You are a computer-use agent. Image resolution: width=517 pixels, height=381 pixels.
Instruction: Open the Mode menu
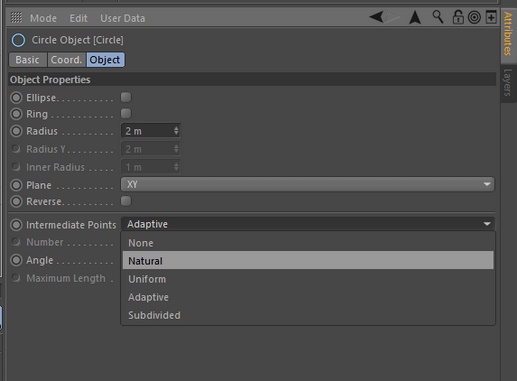(43, 18)
